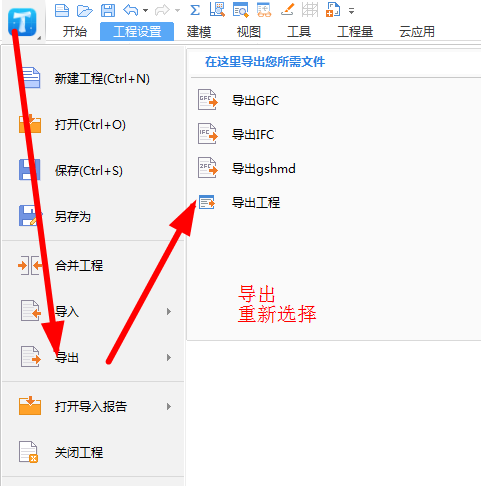Click the grayed-out grid icon

310,10
